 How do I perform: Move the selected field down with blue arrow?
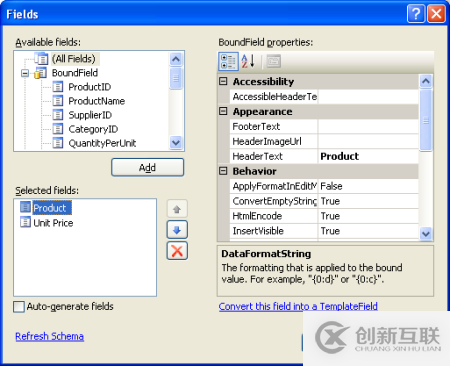(177, 230)
